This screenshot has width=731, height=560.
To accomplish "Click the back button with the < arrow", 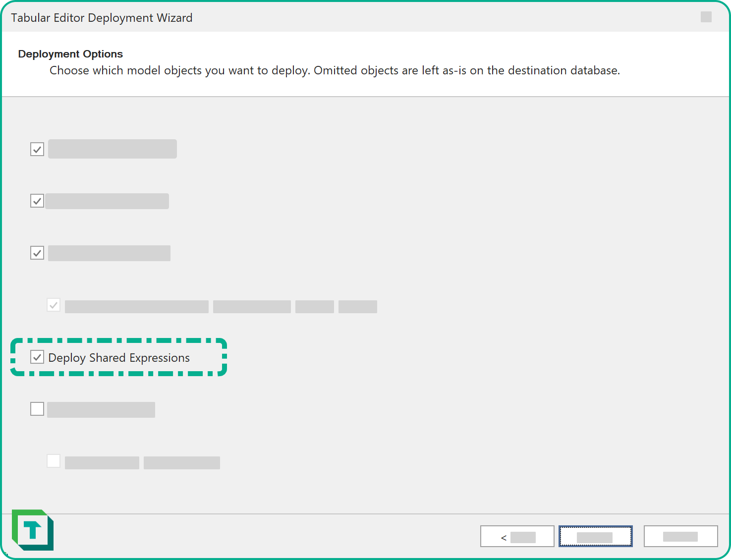I will click(x=517, y=536).
